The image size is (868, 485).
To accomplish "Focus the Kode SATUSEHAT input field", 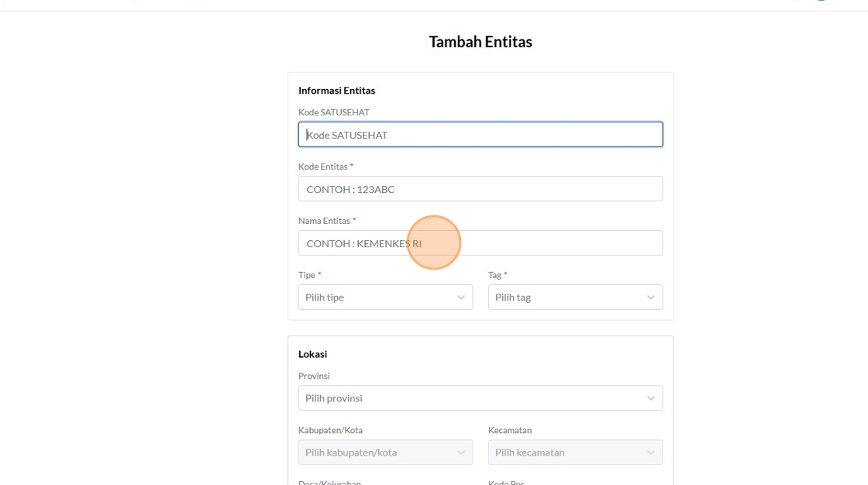I will tap(480, 135).
